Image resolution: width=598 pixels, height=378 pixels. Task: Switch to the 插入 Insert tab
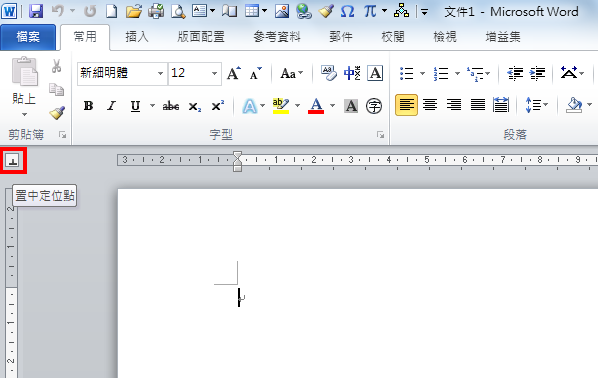tap(137, 37)
